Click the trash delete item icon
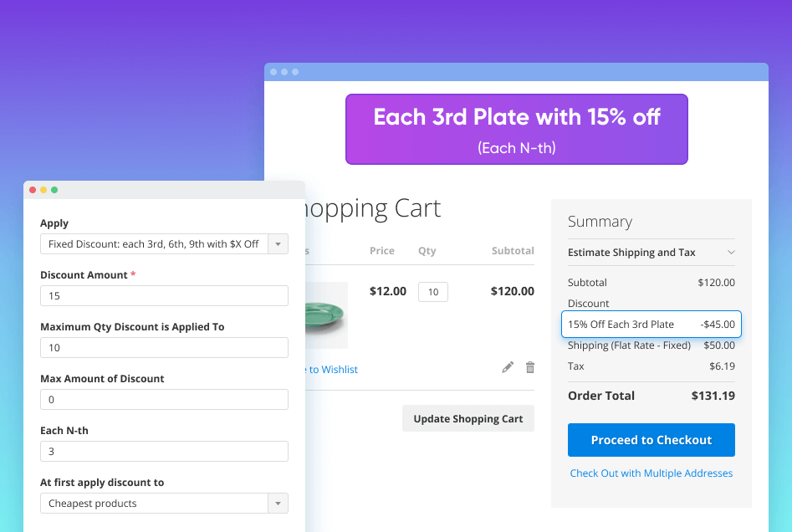Image resolution: width=792 pixels, height=532 pixels. [x=529, y=367]
